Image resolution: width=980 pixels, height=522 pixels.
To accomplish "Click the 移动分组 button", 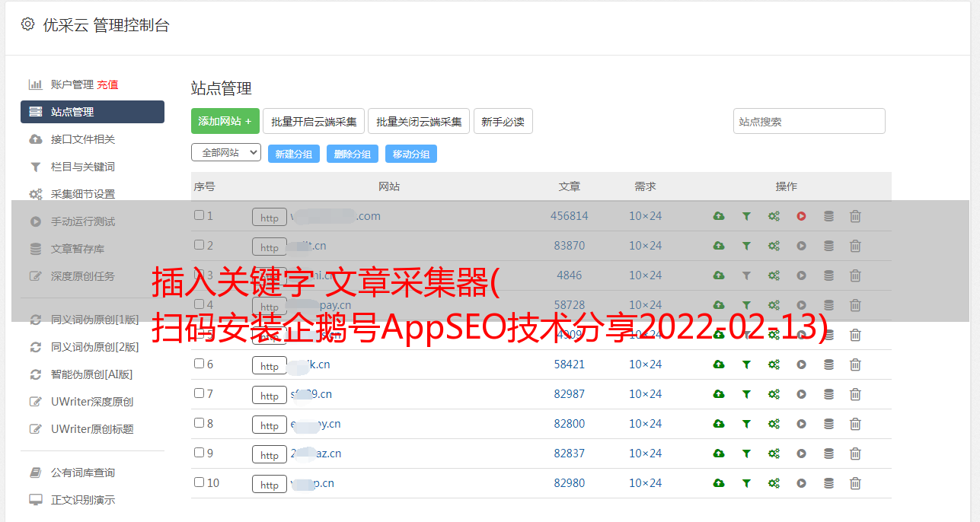I will point(411,154).
